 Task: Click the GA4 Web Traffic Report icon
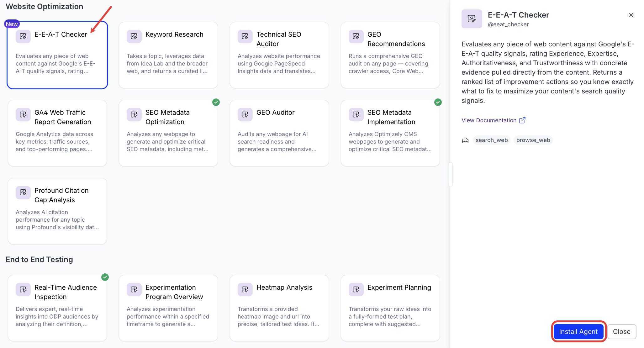point(23,114)
